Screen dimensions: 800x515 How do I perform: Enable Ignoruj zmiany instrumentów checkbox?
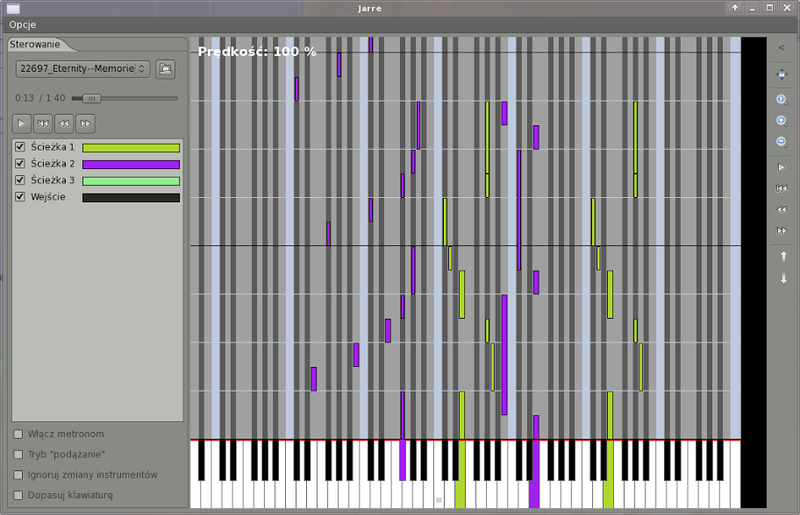click(18, 475)
